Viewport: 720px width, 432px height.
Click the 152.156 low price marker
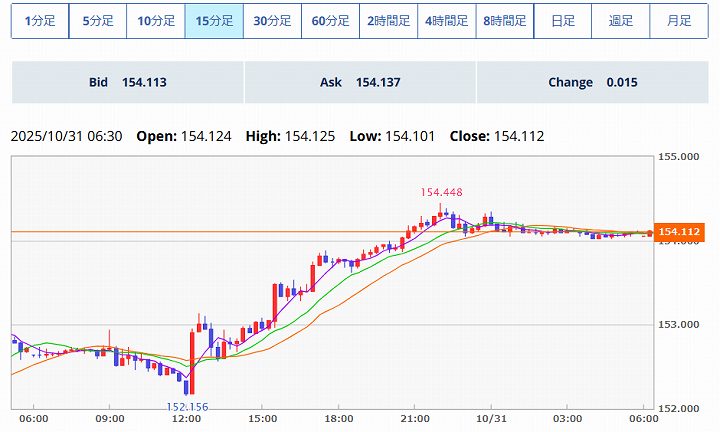click(188, 406)
